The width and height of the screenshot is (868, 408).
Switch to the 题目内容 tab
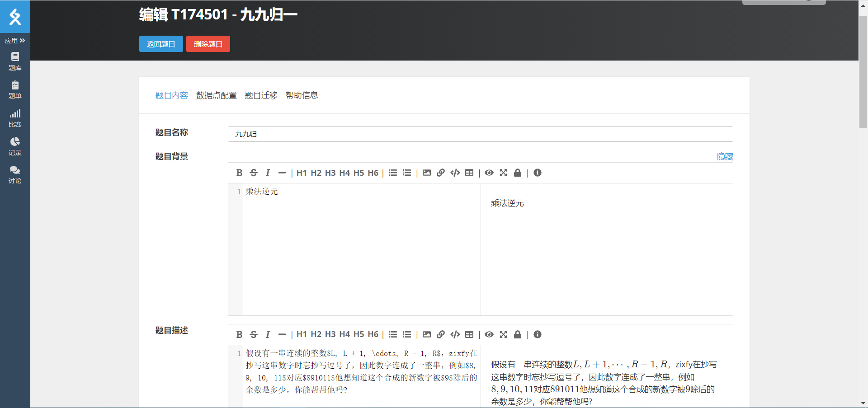pyautogui.click(x=172, y=95)
